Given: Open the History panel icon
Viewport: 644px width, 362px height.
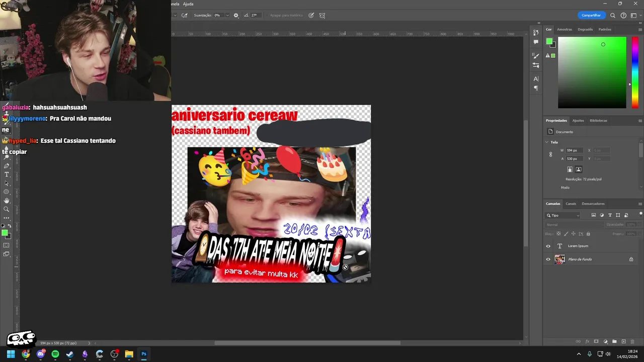Looking at the screenshot, I should 536,33.
